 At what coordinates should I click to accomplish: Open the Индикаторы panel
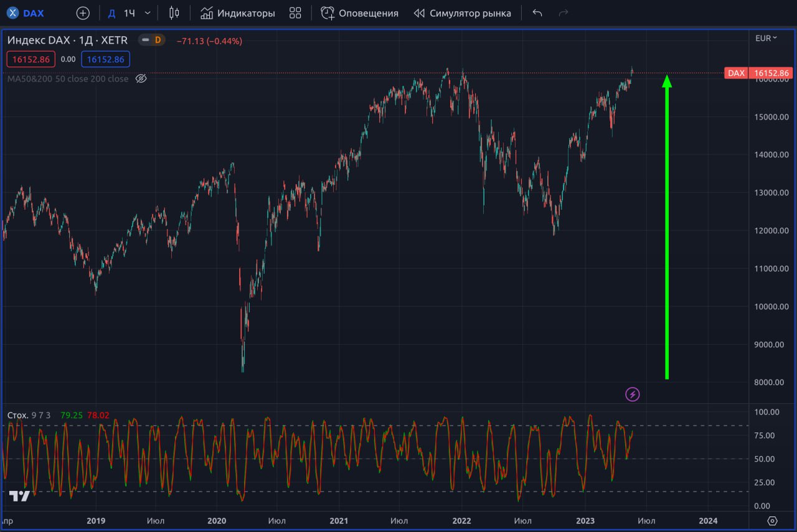(x=238, y=13)
